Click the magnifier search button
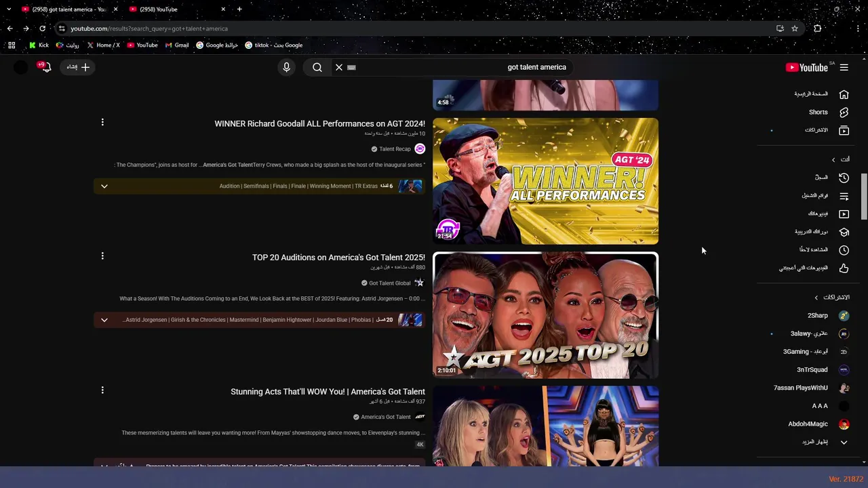Image resolution: width=868 pixels, height=488 pixels. pyautogui.click(x=317, y=67)
